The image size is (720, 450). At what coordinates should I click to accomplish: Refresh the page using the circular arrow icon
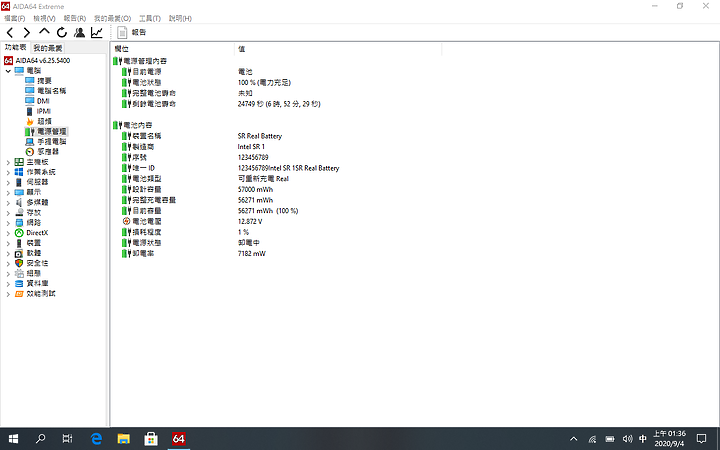click(x=62, y=33)
